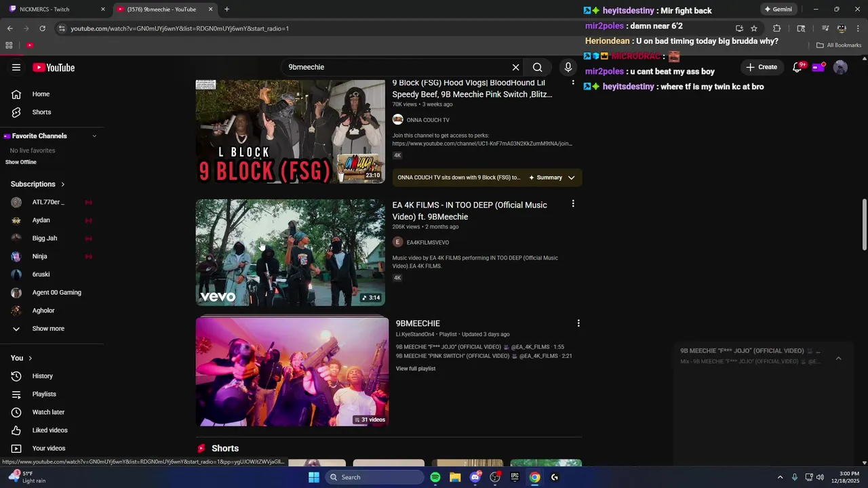The image size is (868, 488).
Task: Start voice search with the microphone
Action: point(568,67)
